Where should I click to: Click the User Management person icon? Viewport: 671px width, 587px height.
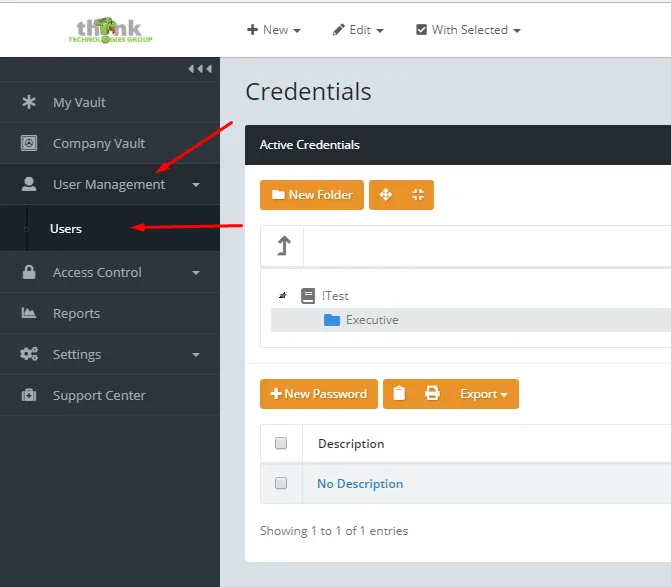(x=29, y=184)
